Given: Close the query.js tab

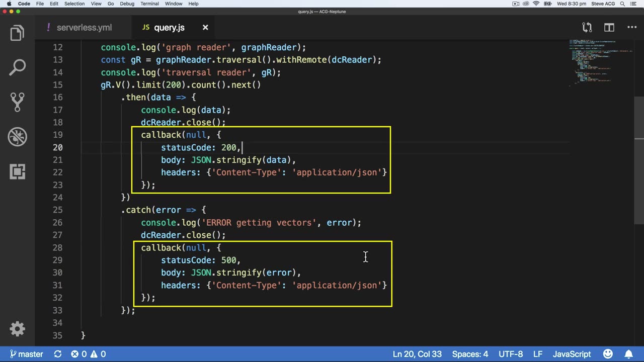Looking at the screenshot, I should click(205, 28).
